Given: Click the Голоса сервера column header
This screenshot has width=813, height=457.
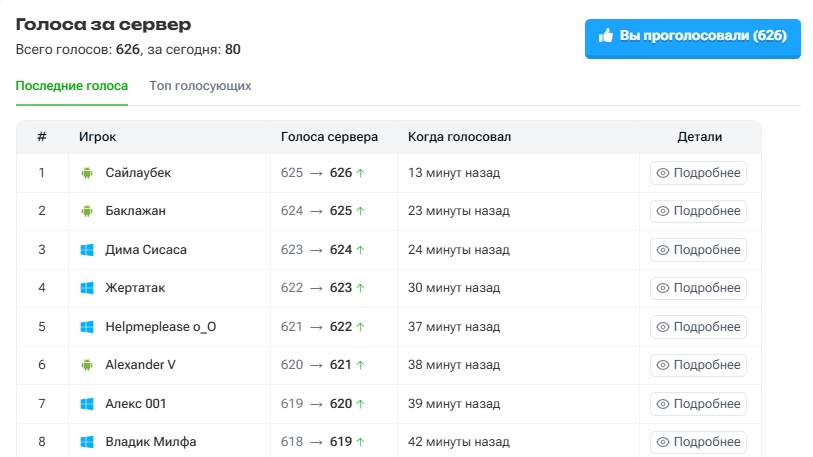Looking at the screenshot, I should 329,137.
